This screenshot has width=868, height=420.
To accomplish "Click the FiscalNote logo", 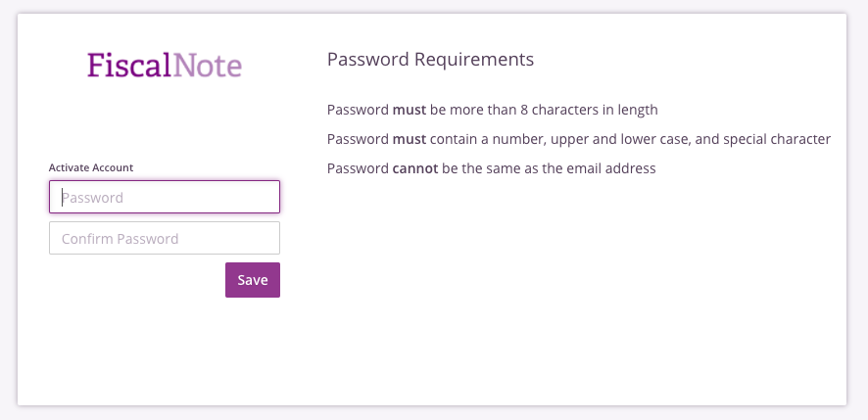I will pos(165,65).
